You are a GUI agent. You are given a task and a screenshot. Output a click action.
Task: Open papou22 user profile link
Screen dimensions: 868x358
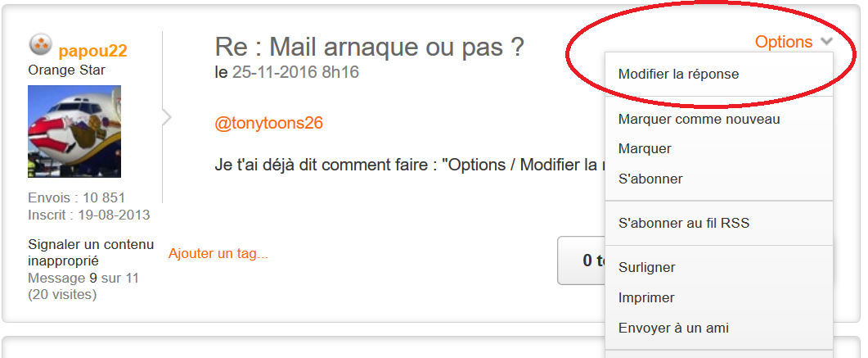coord(93,51)
